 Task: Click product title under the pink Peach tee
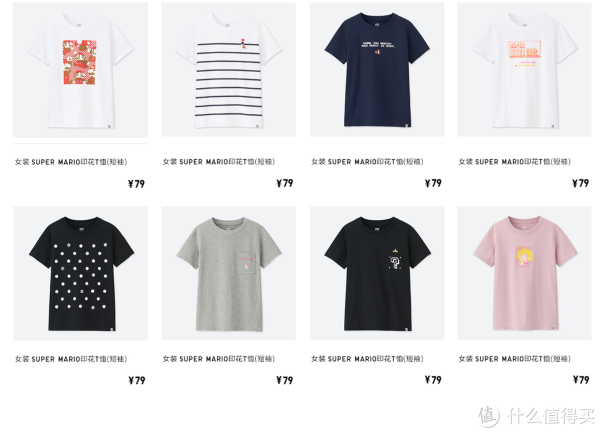[515, 359]
